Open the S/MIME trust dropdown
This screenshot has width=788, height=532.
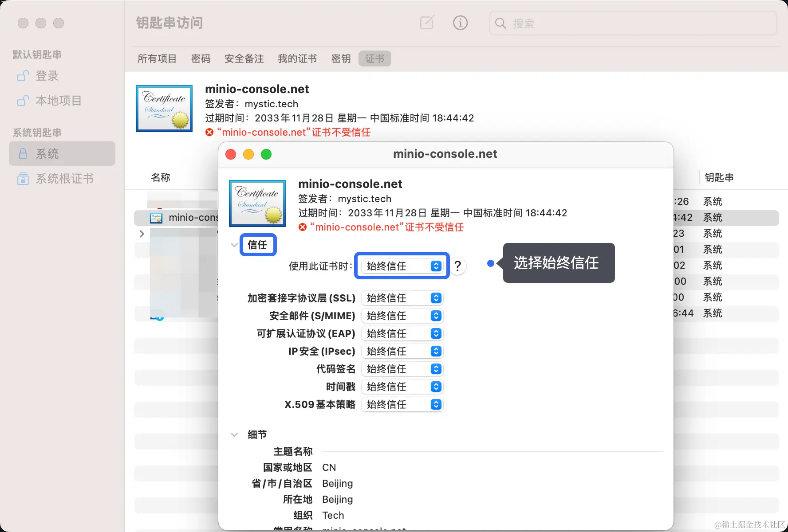(x=402, y=316)
